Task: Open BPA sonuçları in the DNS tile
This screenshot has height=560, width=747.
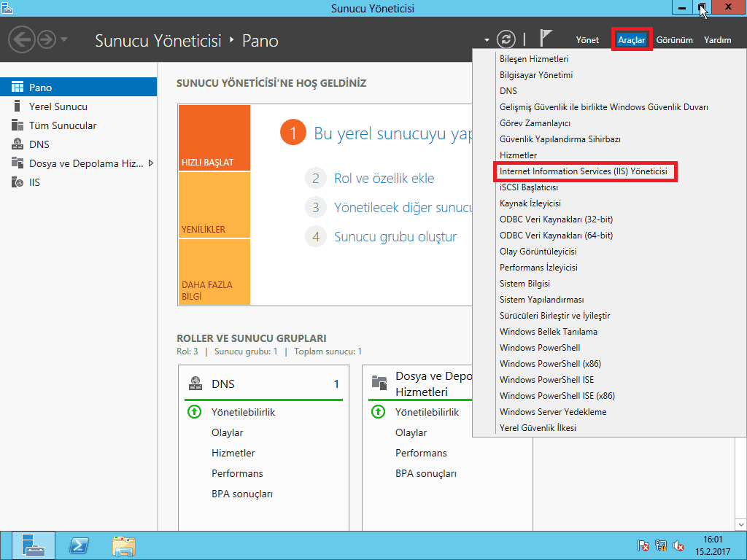Action: pyautogui.click(x=242, y=494)
